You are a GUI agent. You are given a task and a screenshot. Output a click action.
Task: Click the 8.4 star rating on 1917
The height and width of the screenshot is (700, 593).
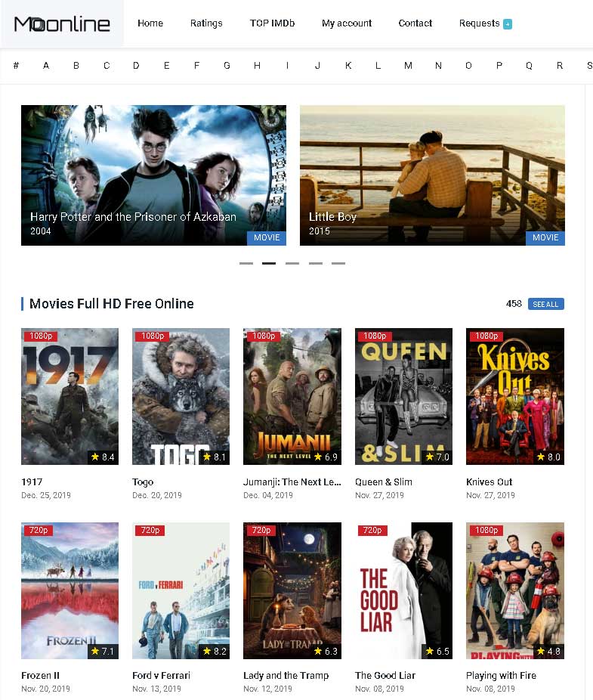(x=103, y=457)
